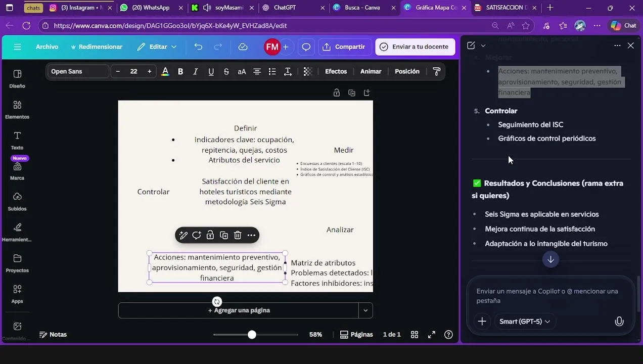Expand Smart (GPT-5) model dropdown
Image resolution: width=643 pixels, height=364 pixels.
525,322
